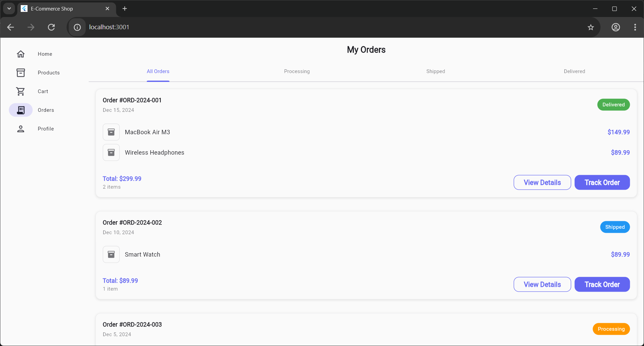Viewport: 644px width, 346px height.
Task: Open Chrome's three-dot menu
Action: (635, 27)
